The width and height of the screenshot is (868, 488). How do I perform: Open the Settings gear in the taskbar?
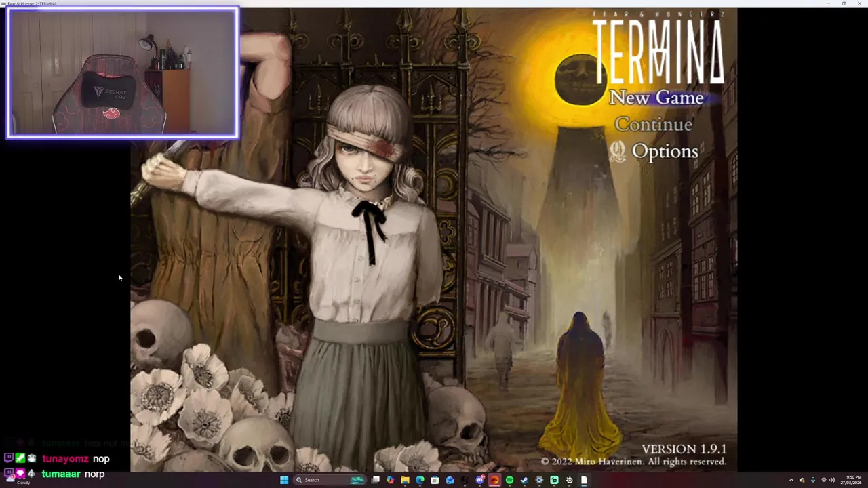539,480
